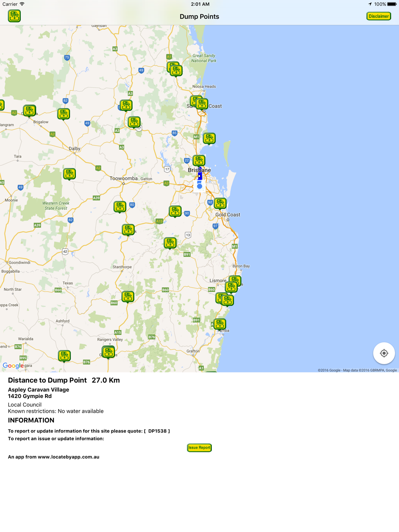Select dump marker above Gold Coast label

(x=220, y=203)
